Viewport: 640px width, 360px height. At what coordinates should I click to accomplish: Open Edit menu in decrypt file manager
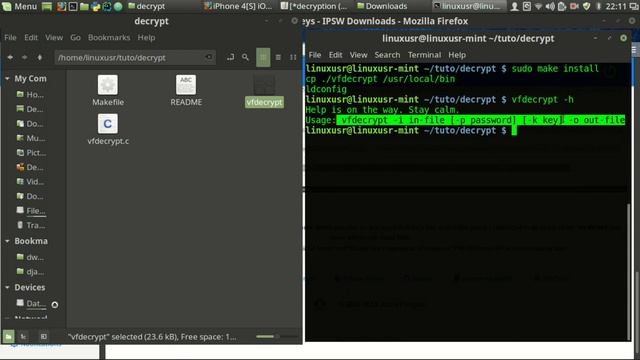(x=31, y=37)
